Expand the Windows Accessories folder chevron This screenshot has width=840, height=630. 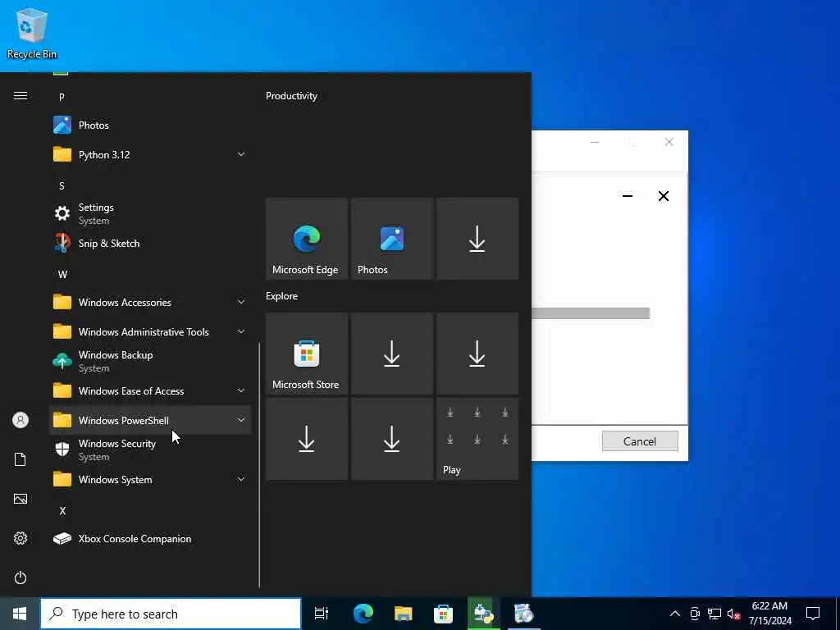coord(241,302)
